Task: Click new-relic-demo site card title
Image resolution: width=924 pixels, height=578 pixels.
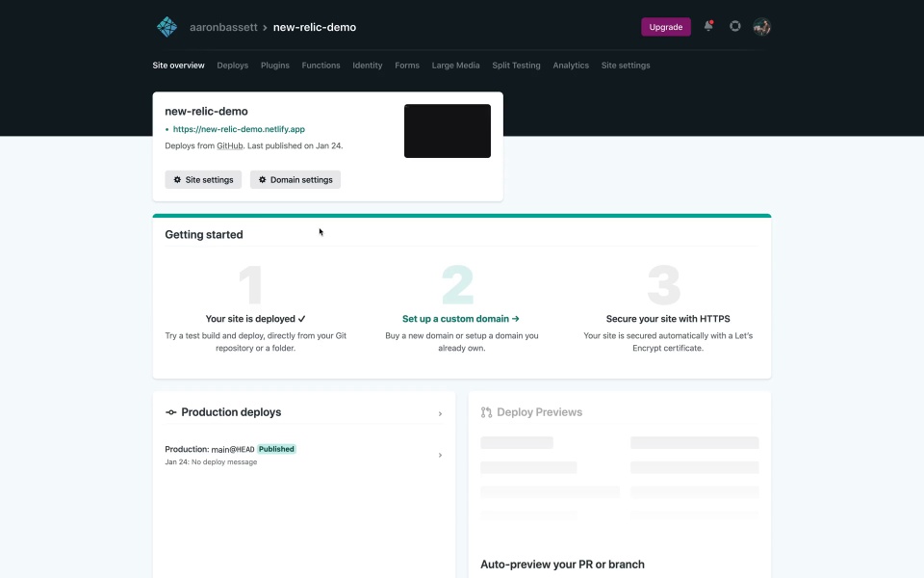Action: pos(206,112)
